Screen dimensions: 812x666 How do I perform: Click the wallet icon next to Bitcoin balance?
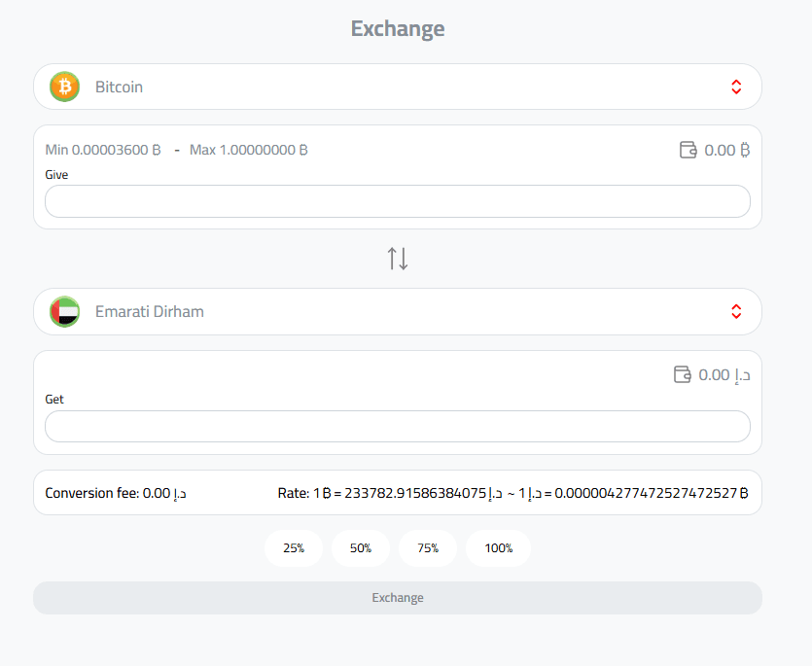688,150
